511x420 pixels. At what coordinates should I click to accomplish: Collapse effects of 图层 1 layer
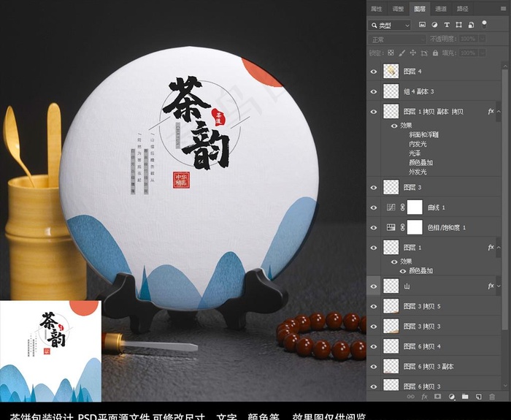pos(499,248)
